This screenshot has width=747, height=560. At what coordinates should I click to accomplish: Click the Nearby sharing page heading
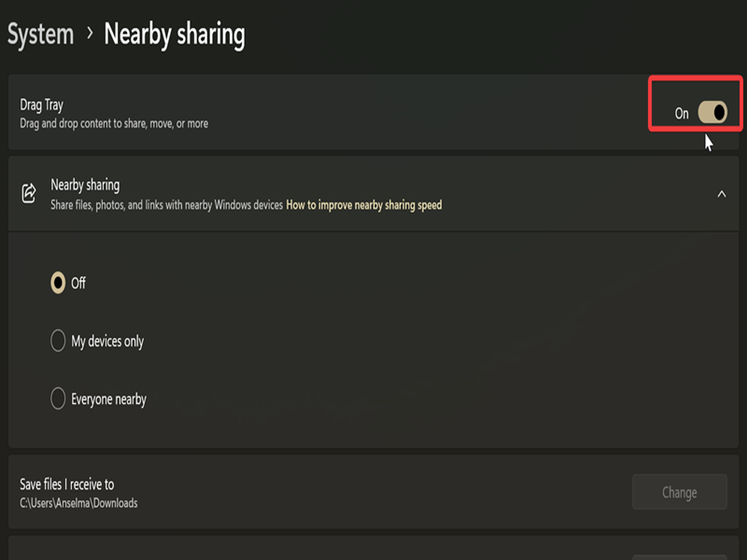coord(175,35)
